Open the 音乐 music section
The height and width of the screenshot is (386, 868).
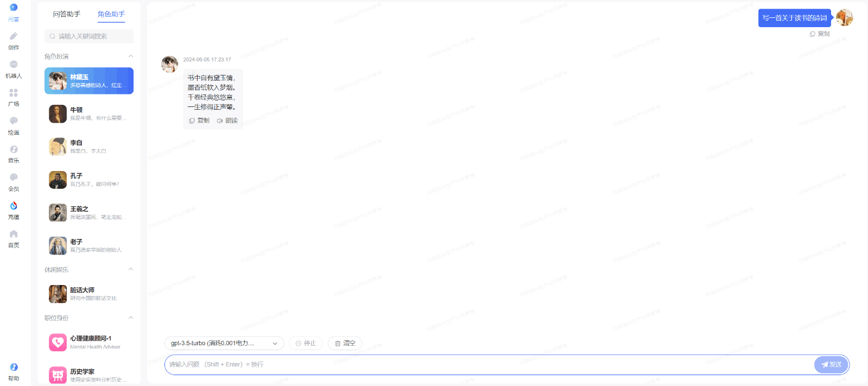(14, 154)
